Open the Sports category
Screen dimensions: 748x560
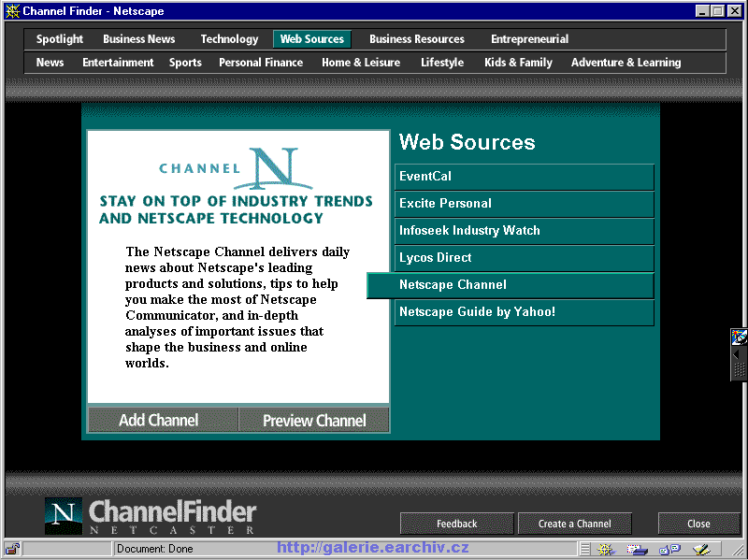tap(185, 63)
